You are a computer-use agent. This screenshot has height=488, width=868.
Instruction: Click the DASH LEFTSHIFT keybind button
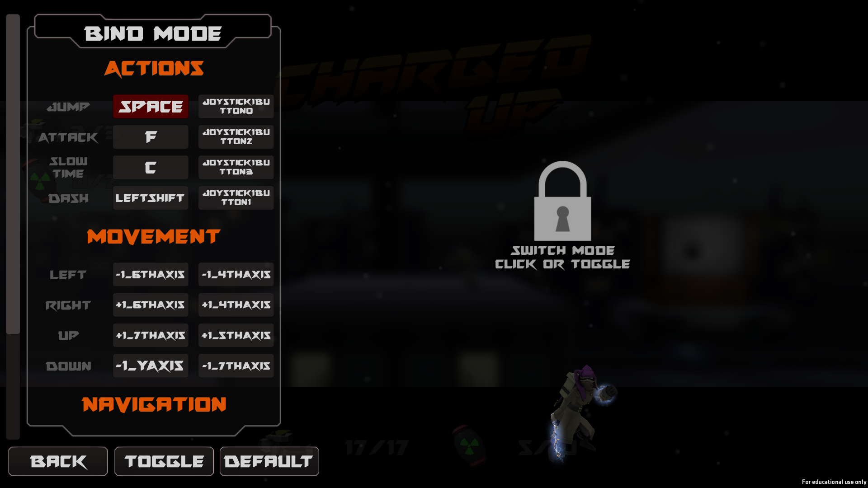[150, 198]
